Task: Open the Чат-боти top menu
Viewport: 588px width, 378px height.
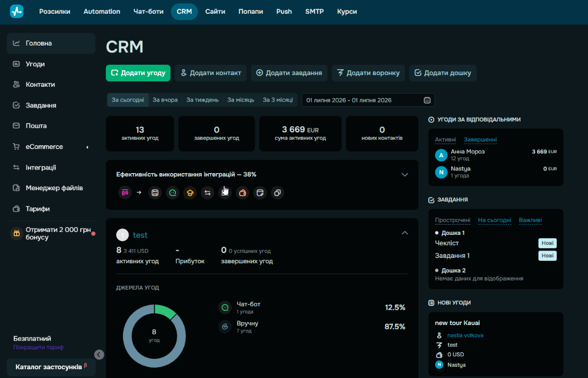Action: [x=148, y=11]
